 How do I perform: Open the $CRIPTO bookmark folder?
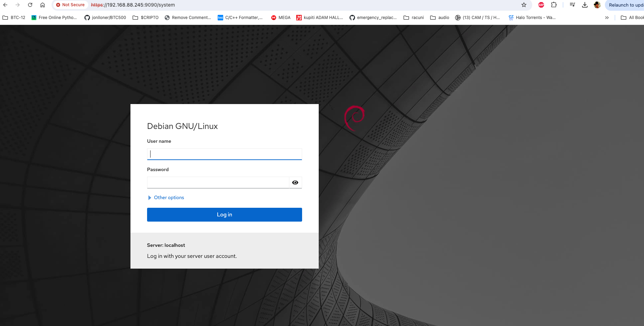[x=146, y=18]
